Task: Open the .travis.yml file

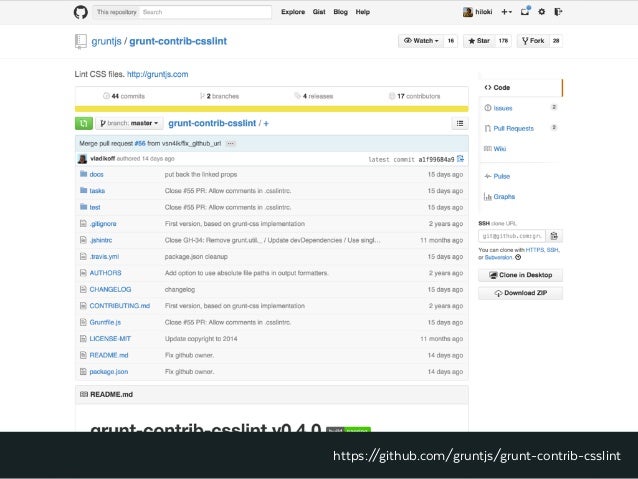Action: [x=104, y=257]
